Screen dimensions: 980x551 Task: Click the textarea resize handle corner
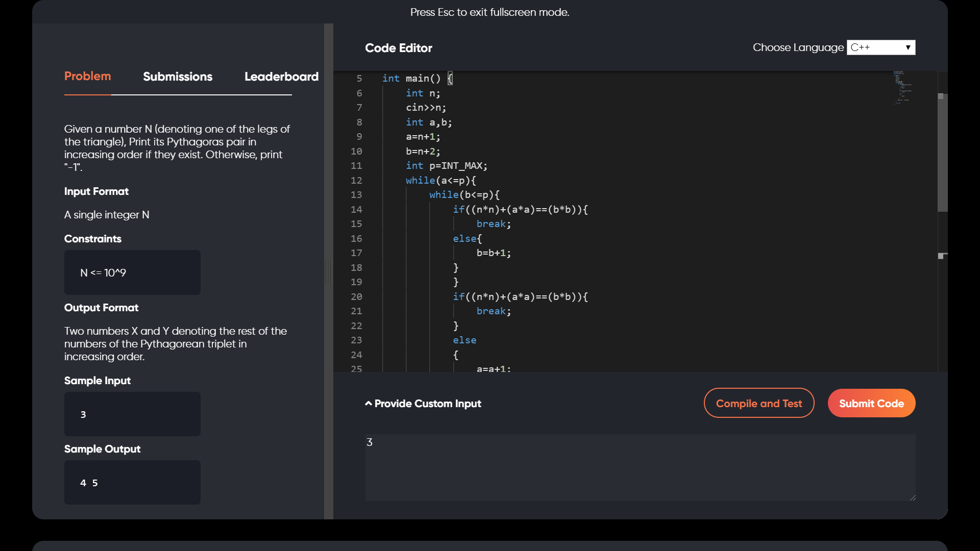[913, 497]
